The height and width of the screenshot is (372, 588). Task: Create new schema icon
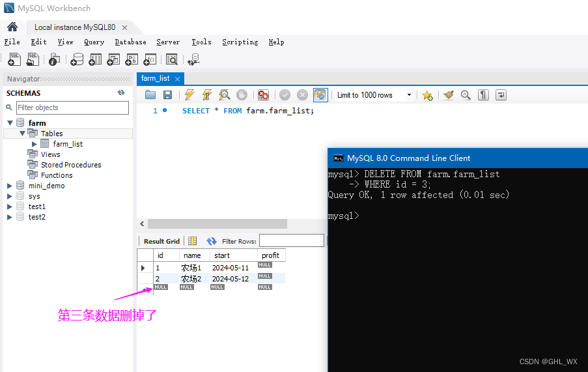coord(77,59)
